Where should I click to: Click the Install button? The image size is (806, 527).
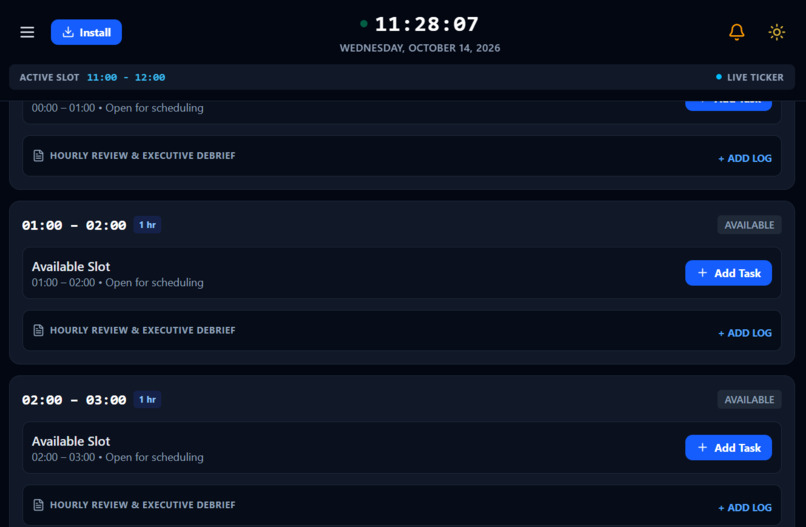coord(86,32)
